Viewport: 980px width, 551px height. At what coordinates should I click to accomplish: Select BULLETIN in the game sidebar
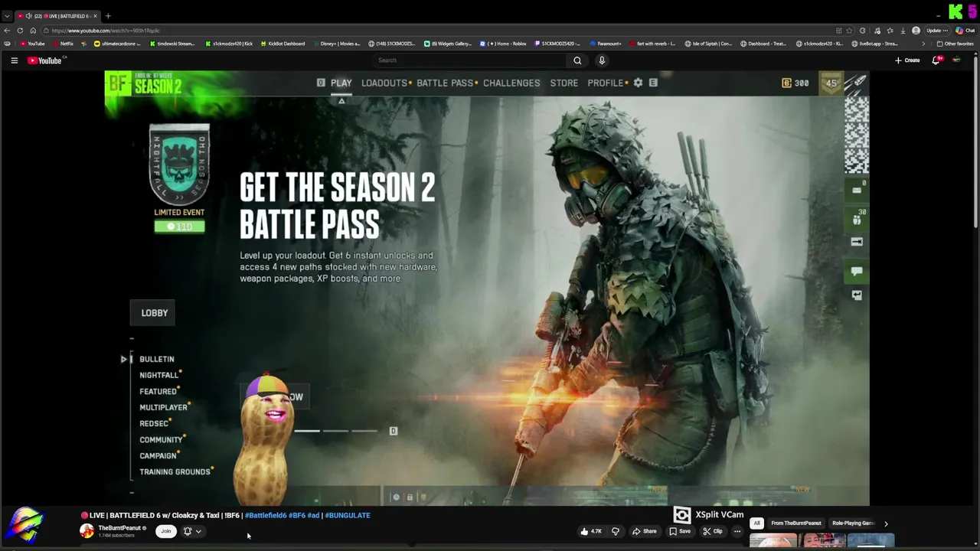(157, 359)
